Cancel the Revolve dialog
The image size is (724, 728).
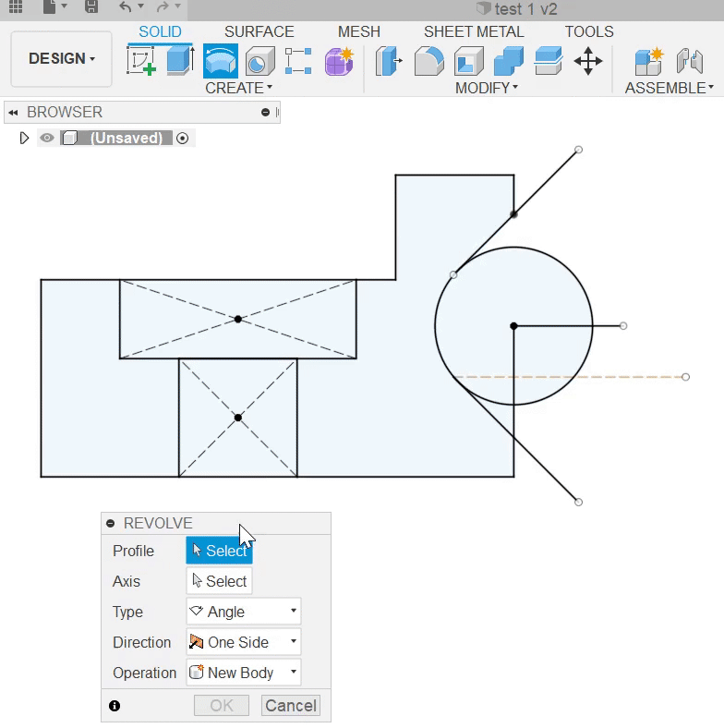pyautogui.click(x=291, y=706)
